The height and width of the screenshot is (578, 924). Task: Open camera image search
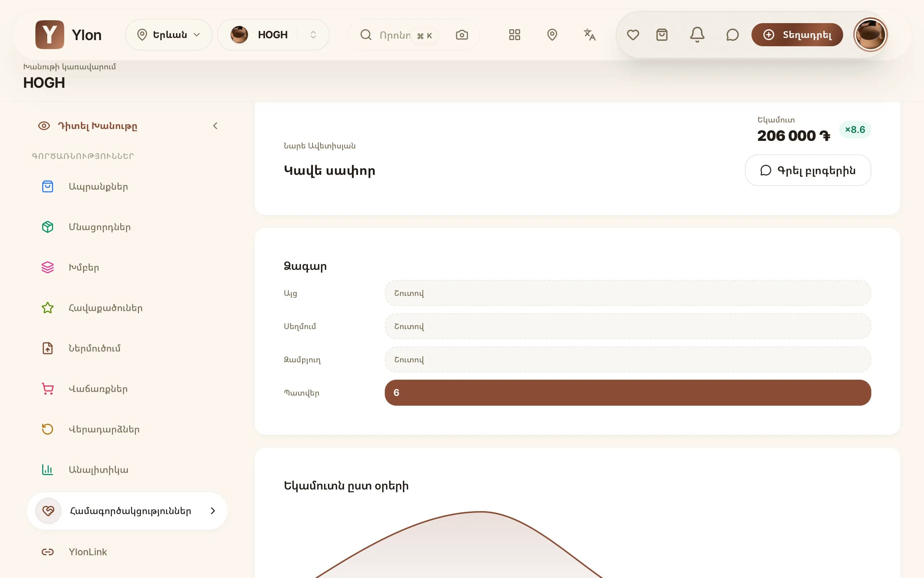(x=462, y=35)
